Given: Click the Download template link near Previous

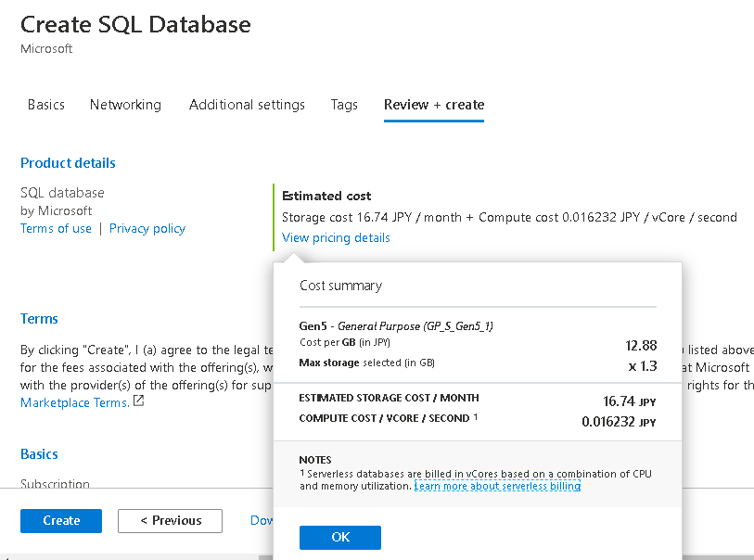Looking at the screenshot, I should coord(262,520).
